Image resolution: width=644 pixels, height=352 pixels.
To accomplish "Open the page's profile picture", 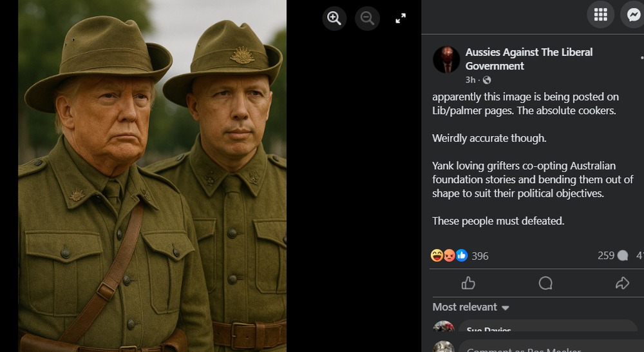I will (x=446, y=59).
